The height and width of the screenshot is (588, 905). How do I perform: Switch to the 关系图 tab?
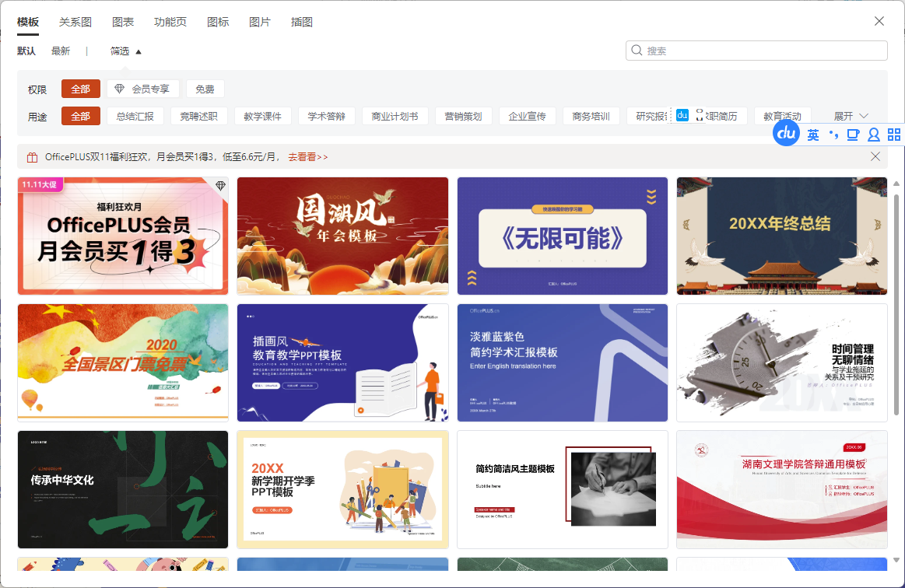coord(75,22)
